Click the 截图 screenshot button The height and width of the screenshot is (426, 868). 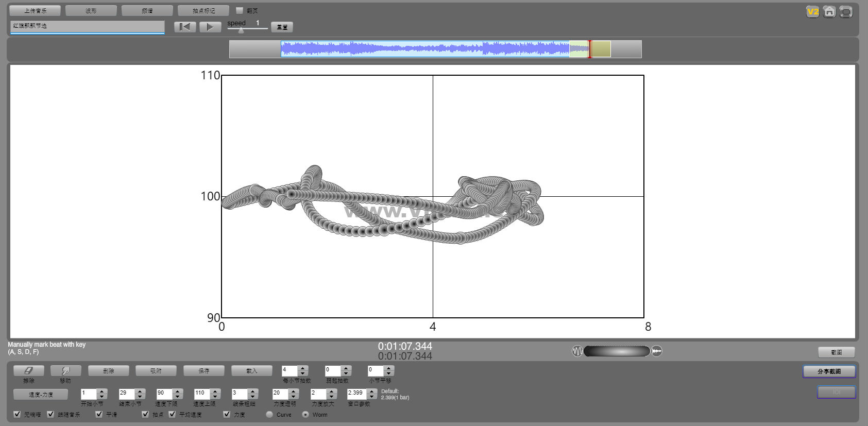[837, 352]
